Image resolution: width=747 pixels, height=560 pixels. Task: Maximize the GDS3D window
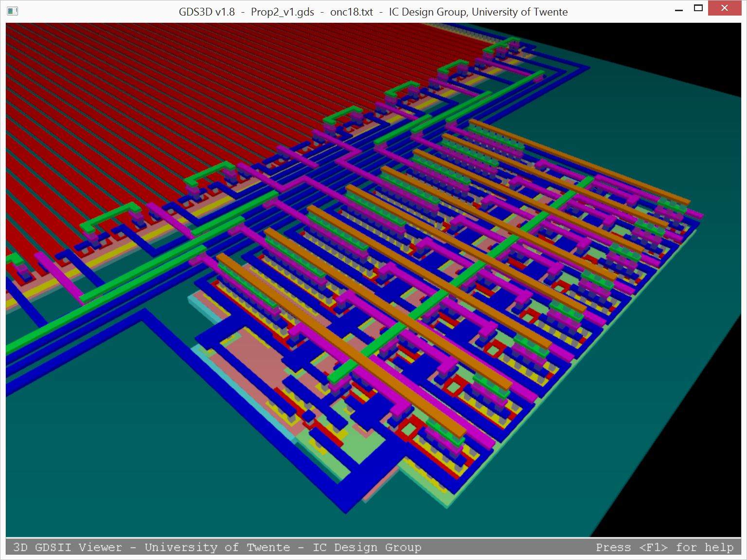pos(698,8)
